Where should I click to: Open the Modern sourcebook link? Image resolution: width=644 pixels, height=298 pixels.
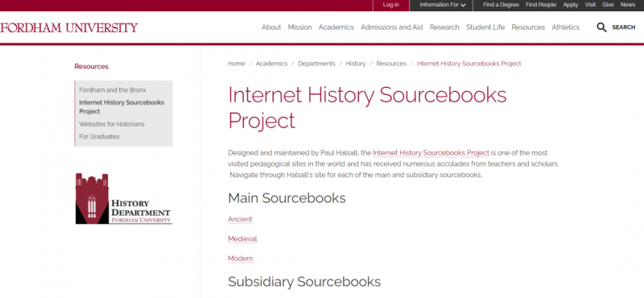(x=240, y=259)
